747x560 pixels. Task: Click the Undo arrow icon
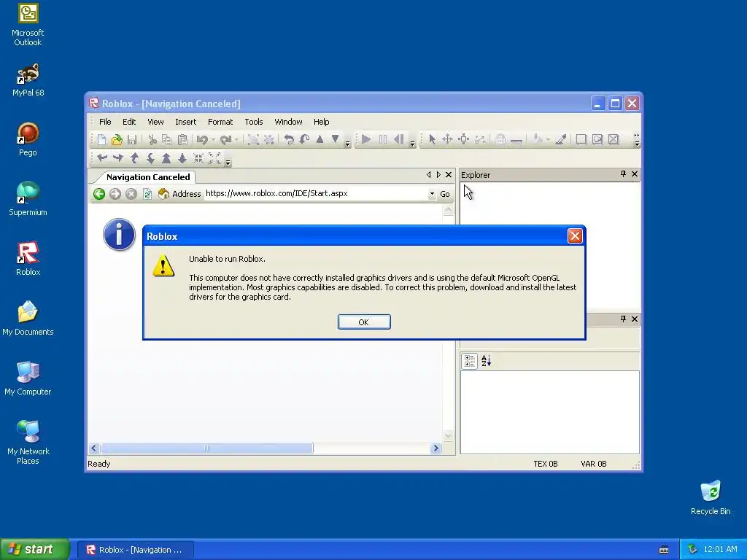(202, 139)
